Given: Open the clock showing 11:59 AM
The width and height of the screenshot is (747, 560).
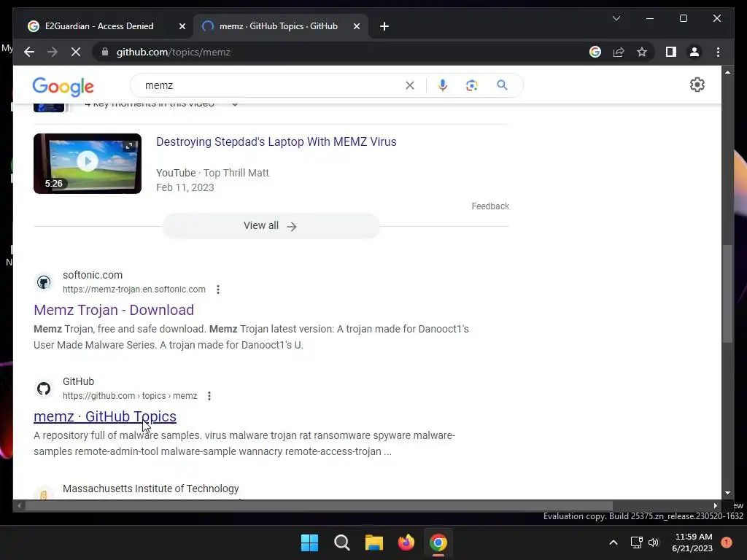Looking at the screenshot, I should coord(692,542).
